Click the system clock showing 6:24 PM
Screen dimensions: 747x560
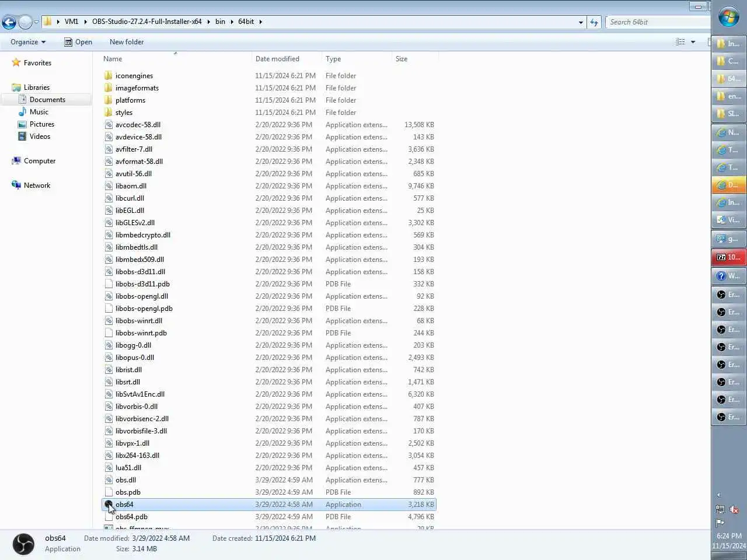pyautogui.click(x=729, y=535)
